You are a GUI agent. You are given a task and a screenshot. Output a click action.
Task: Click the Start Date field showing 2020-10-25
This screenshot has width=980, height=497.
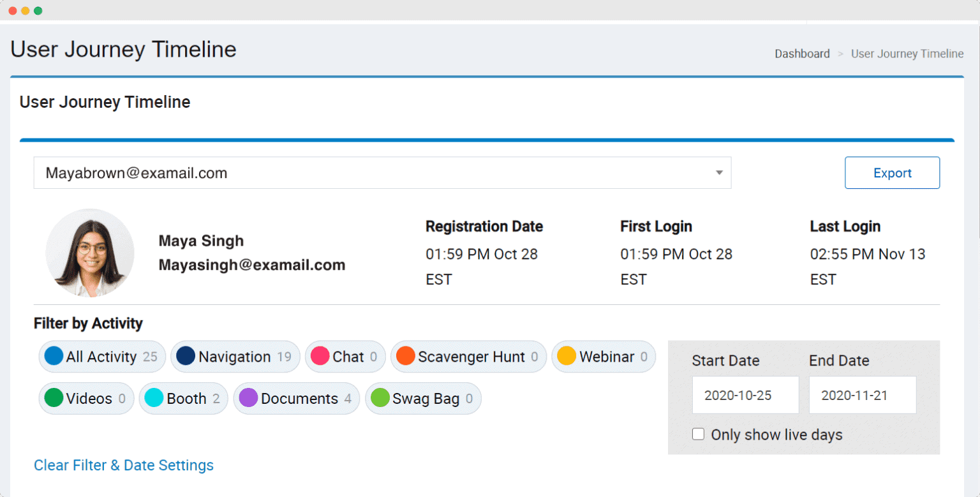(745, 394)
